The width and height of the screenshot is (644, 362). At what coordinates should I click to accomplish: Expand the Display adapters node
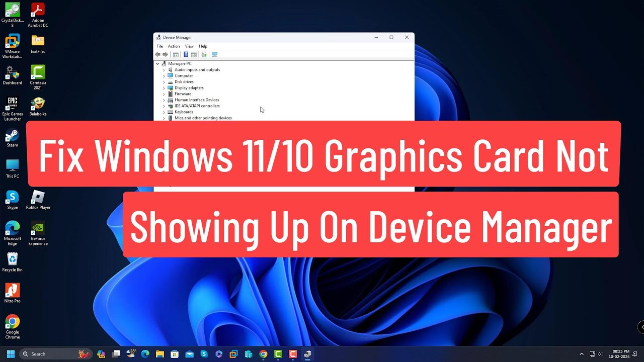coord(164,88)
